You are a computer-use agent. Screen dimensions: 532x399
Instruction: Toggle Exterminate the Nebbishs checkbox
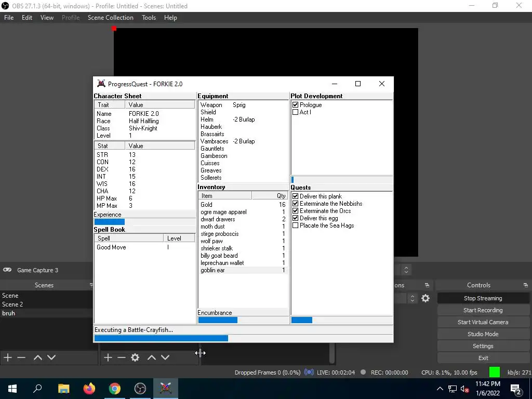[x=295, y=204]
